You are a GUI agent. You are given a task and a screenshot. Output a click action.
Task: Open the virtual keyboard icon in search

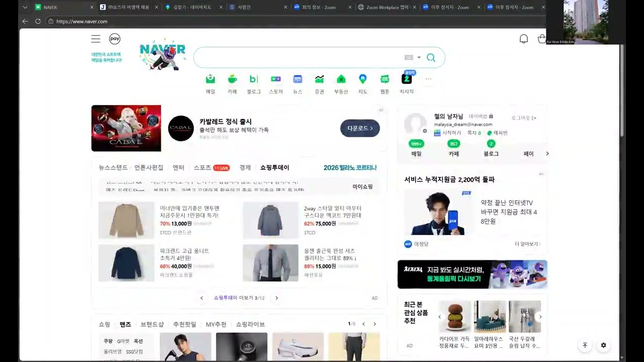click(409, 57)
